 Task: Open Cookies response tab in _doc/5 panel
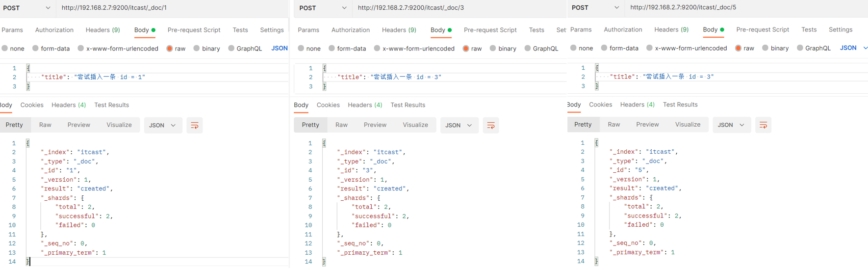pos(600,105)
